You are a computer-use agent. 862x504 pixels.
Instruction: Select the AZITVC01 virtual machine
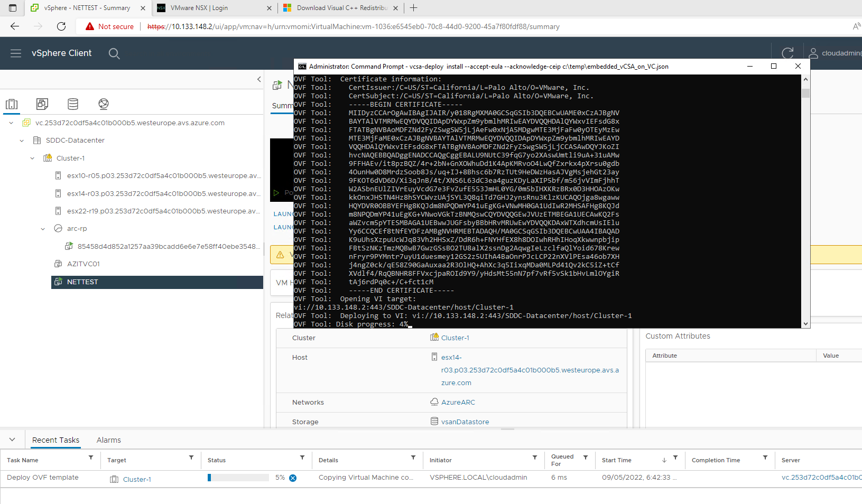tap(83, 264)
